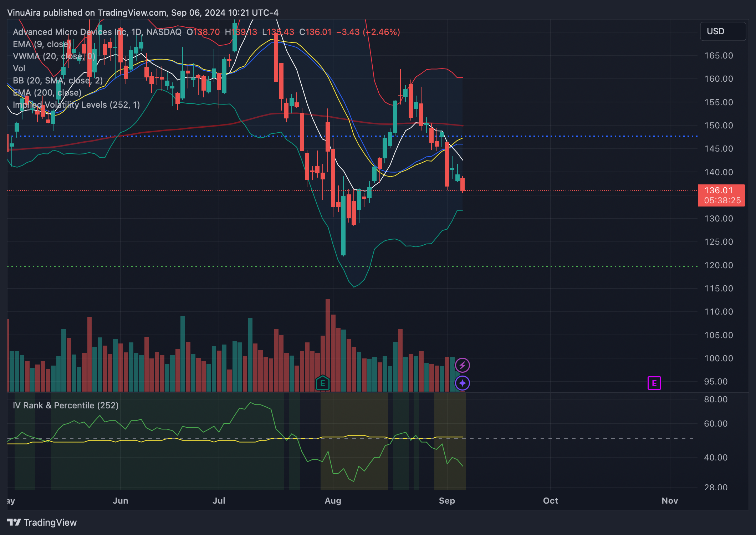756x535 pixels.
Task: Click the TradingView logo
Action: (42, 522)
